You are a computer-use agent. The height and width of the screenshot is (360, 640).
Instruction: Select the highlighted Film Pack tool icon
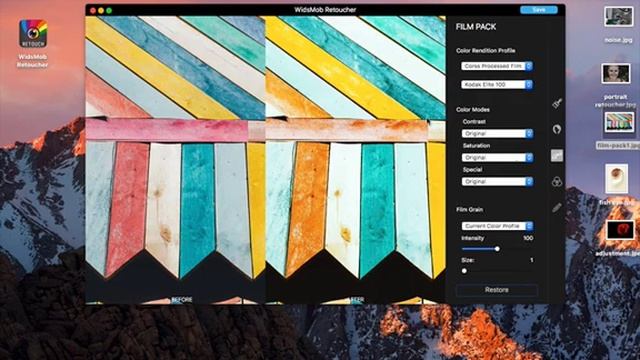(x=557, y=156)
